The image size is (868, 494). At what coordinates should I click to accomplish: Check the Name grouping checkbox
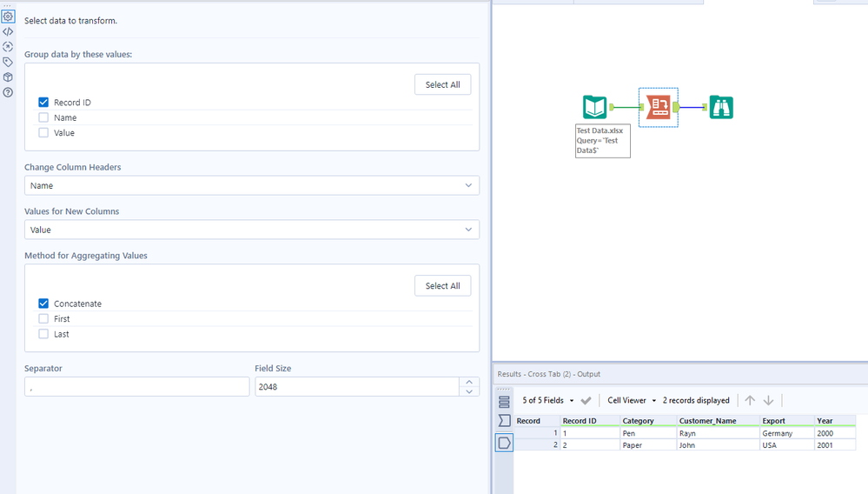(43, 117)
